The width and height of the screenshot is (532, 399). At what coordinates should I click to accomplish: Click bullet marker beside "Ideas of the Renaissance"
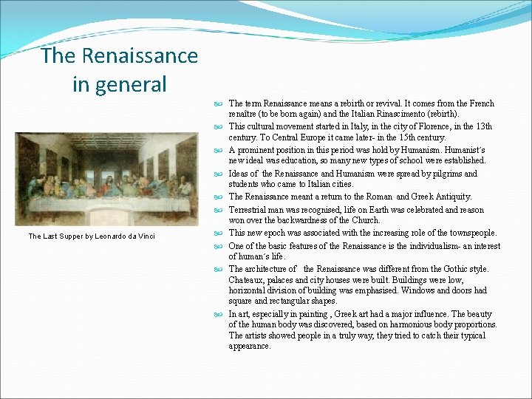[218, 174]
